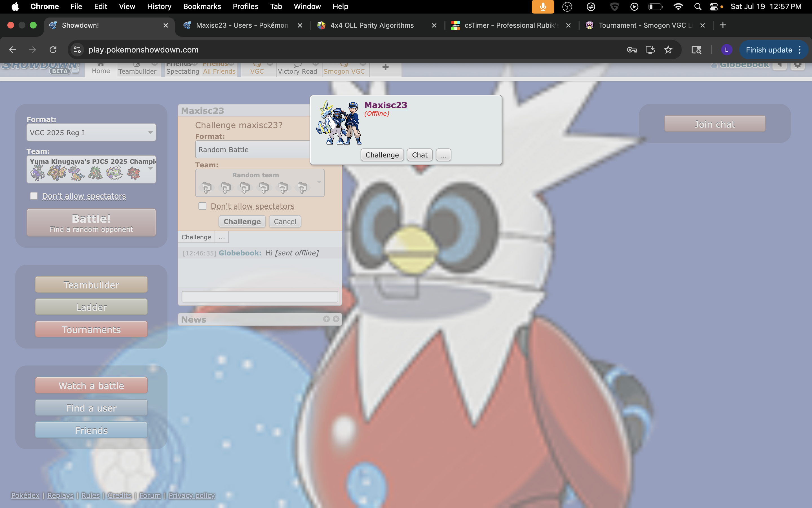Viewport: 812px width, 508px height.
Task: Send the challenge with bold Challenge button
Action: [x=242, y=222]
